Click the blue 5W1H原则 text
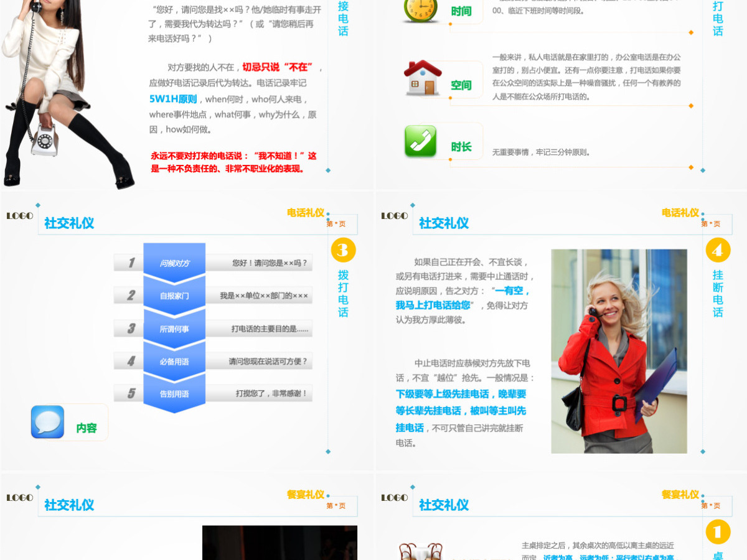Viewport: 747px width, 560px height. pyautogui.click(x=173, y=98)
